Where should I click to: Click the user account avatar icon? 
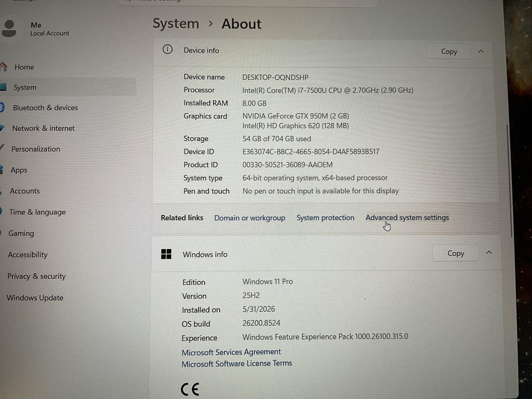pos(9,29)
